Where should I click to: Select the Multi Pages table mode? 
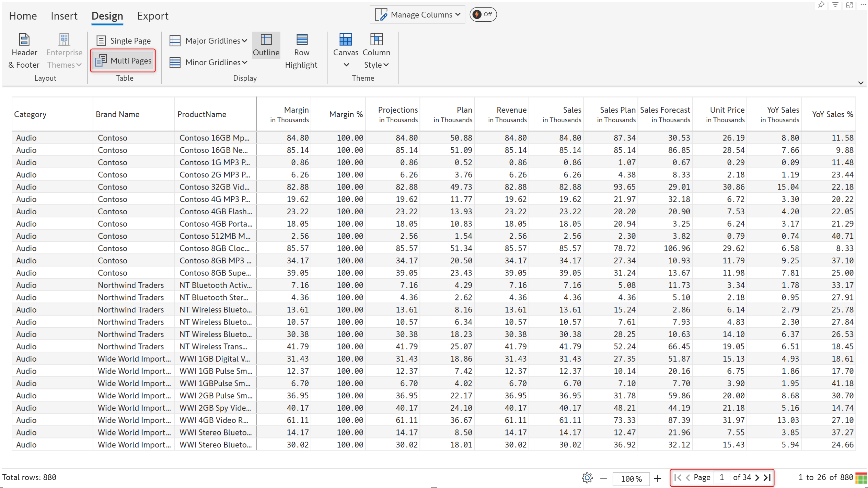click(x=124, y=61)
